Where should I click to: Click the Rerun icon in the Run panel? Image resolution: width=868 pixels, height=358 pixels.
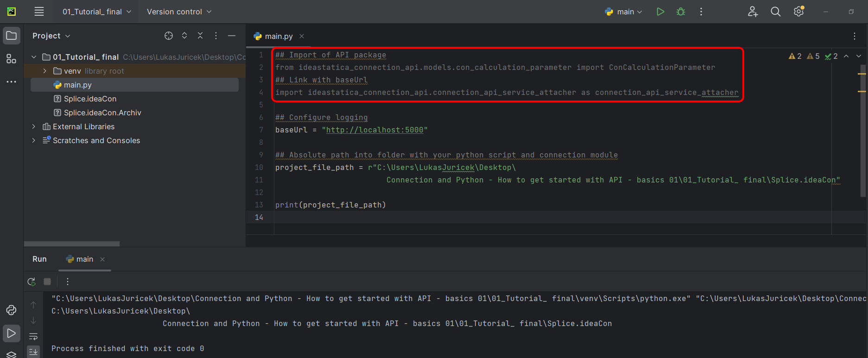click(32, 282)
